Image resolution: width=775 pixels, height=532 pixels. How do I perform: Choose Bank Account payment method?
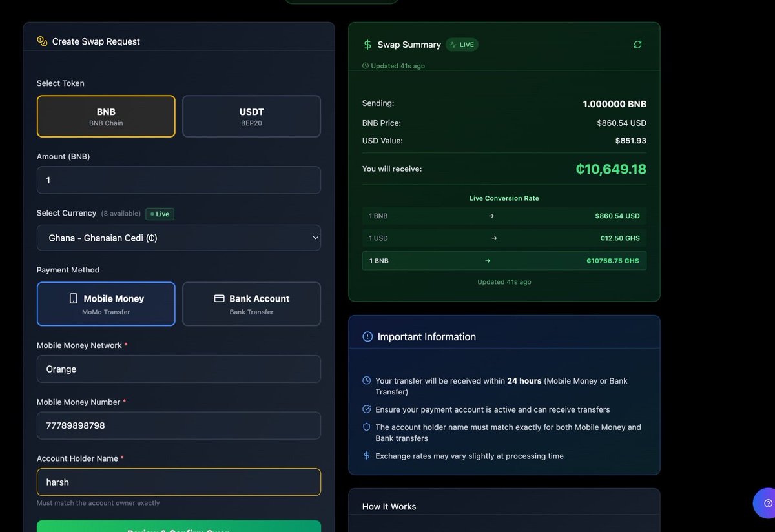[x=252, y=304]
